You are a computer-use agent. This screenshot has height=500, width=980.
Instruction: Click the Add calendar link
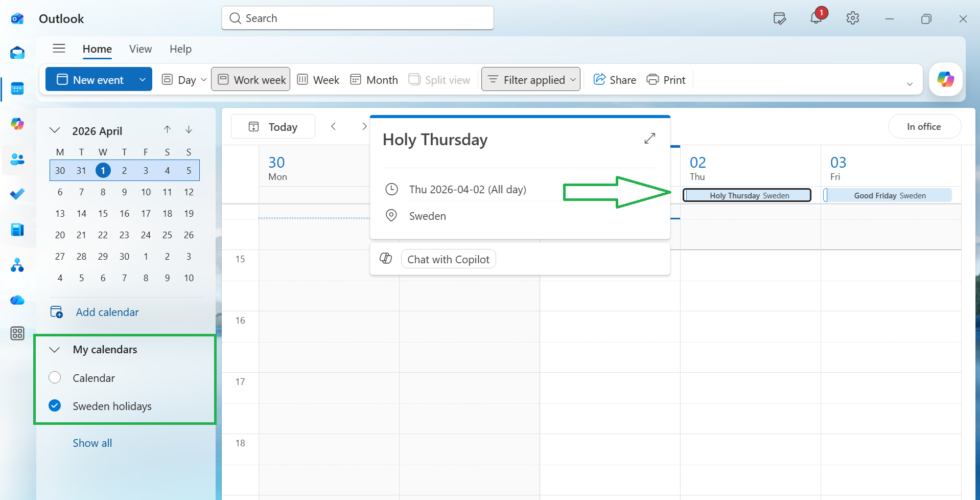click(x=107, y=312)
